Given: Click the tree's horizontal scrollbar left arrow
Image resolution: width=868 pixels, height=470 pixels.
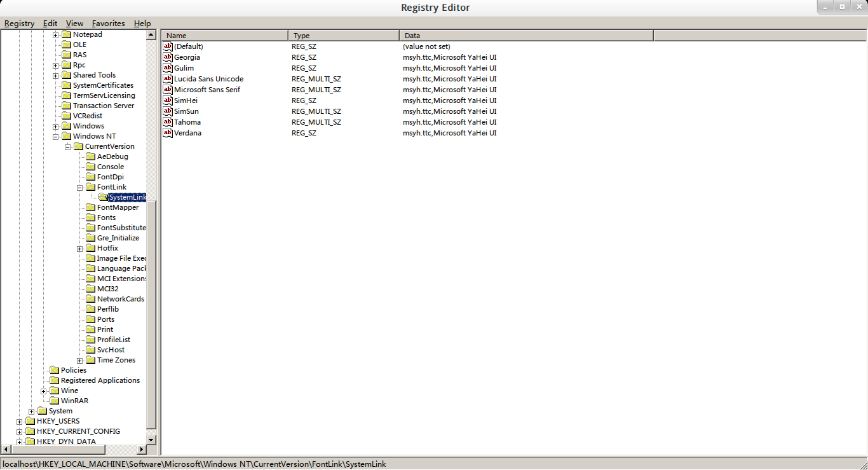Looking at the screenshot, I should click(6, 449).
